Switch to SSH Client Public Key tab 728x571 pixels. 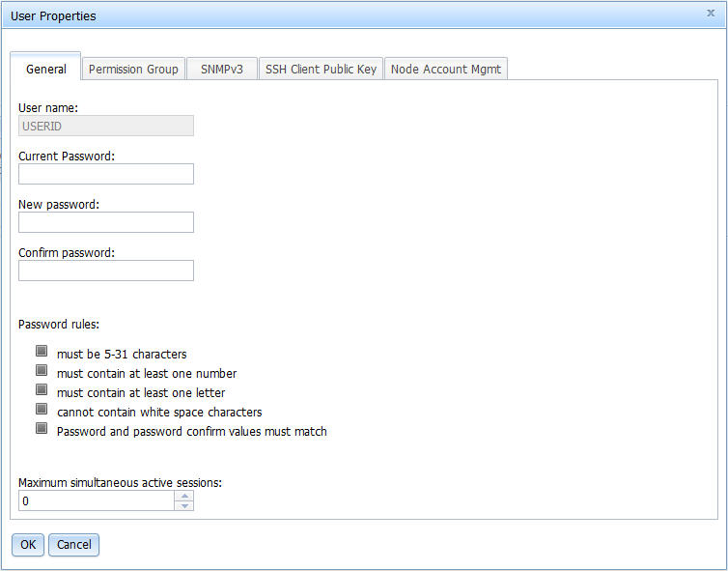pyautogui.click(x=321, y=70)
